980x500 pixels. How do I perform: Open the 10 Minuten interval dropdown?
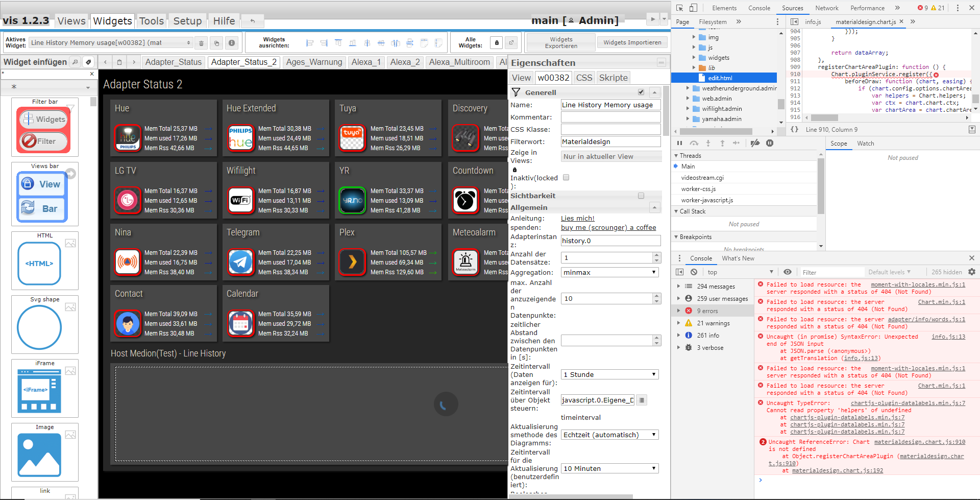(x=610, y=468)
